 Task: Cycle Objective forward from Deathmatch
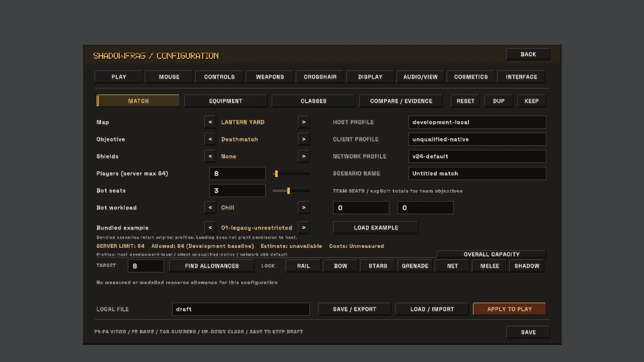pyautogui.click(x=303, y=139)
